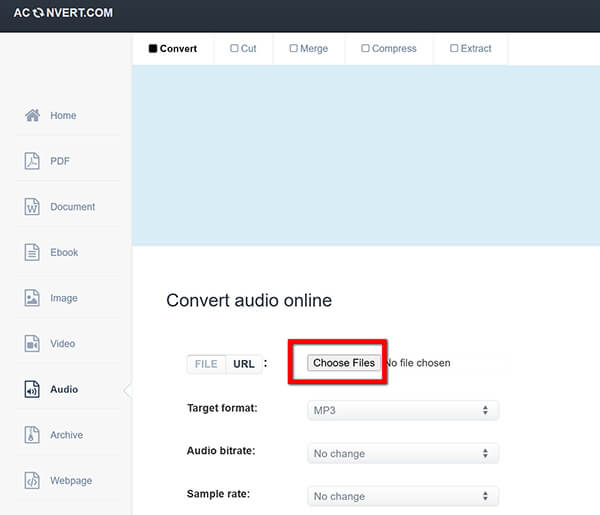Go to the PDF converter section
Screen dimensions: 600x515
pyautogui.click(x=60, y=161)
